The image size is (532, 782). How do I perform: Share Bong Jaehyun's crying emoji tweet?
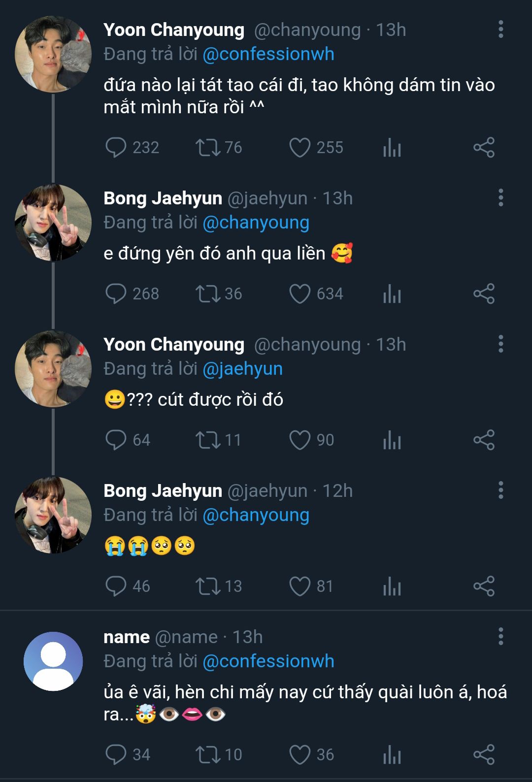484,586
